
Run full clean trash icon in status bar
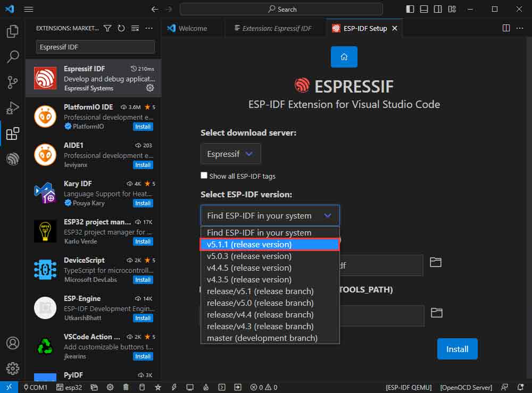click(126, 387)
